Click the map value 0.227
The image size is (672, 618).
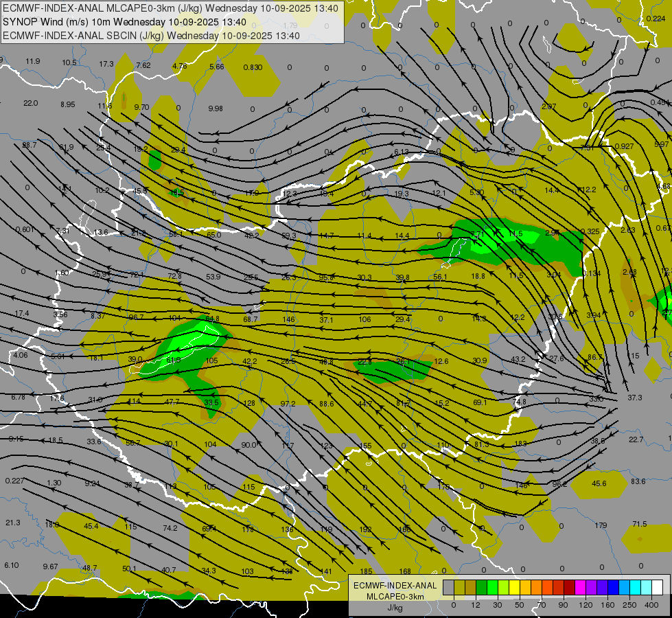click(15, 481)
